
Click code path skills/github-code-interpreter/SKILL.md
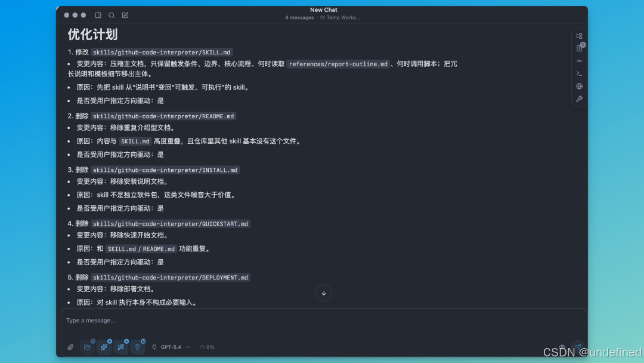(x=162, y=52)
